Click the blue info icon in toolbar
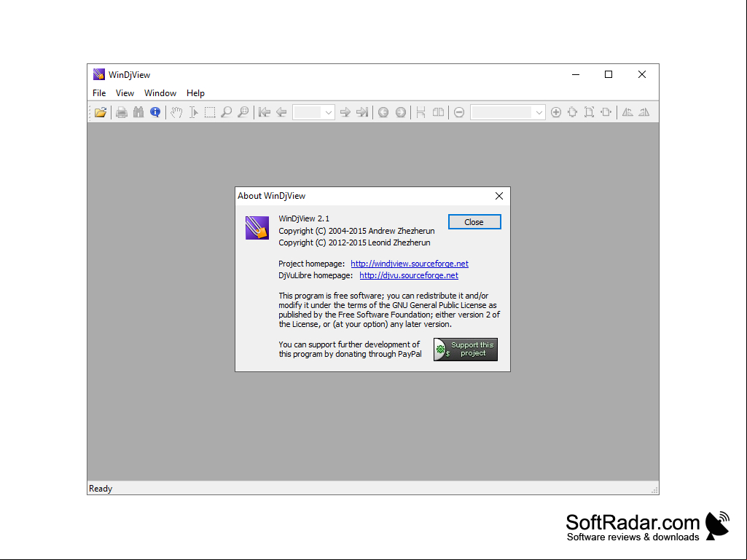This screenshot has height=560, width=747. tap(155, 112)
